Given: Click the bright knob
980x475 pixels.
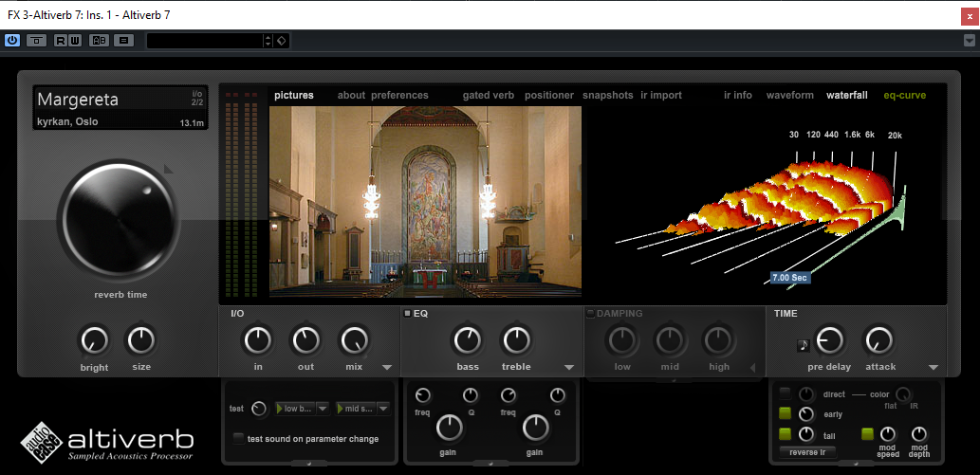Looking at the screenshot, I should tap(94, 340).
